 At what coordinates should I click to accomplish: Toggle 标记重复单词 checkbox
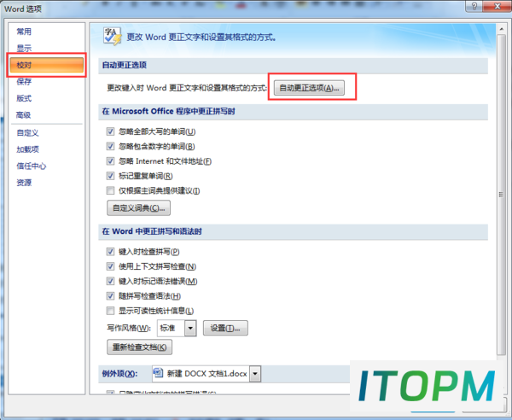pos(110,176)
